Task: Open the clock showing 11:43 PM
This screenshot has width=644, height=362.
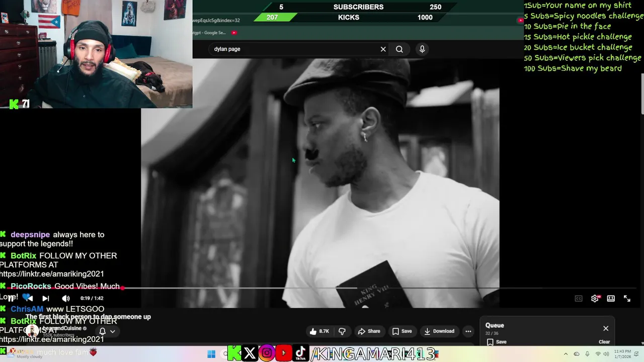Action: 622,354
